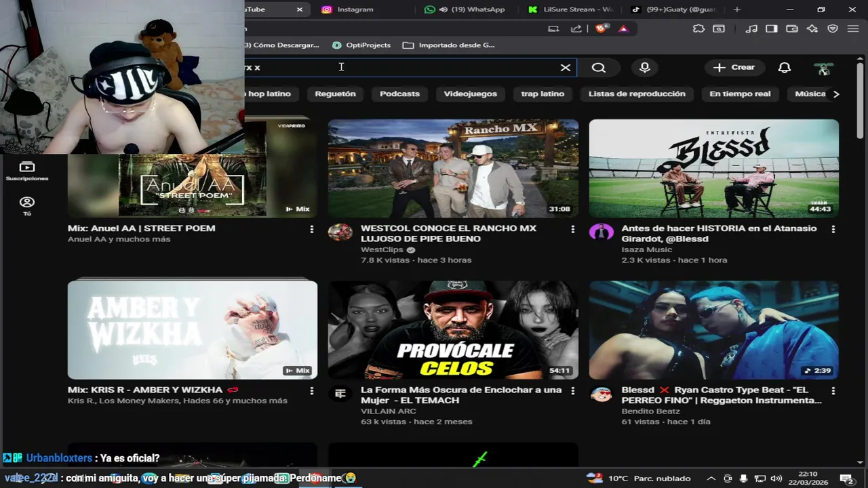Open options menu for El Temach video
This screenshot has height=488, width=868.
(x=572, y=391)
